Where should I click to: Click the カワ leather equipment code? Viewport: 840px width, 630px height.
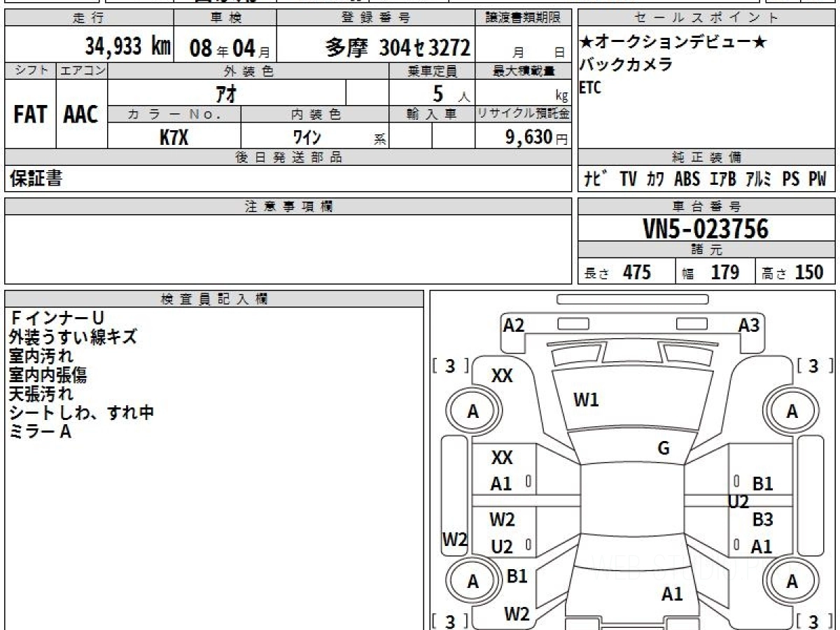pos(655,180)
